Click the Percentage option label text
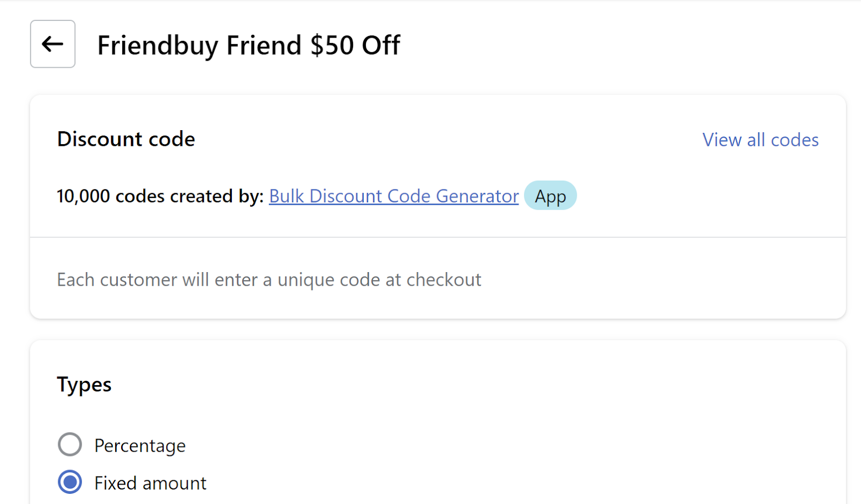 coord(140,446)
